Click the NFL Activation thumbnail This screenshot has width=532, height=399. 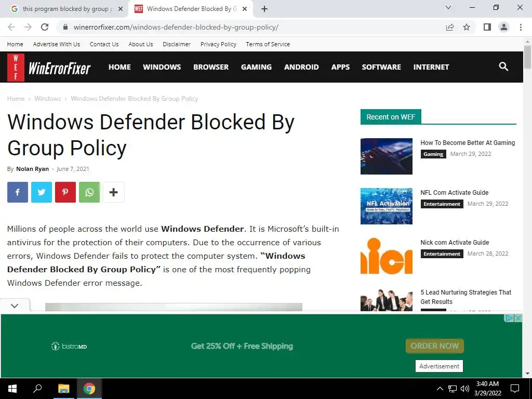[x=387, y=206]
